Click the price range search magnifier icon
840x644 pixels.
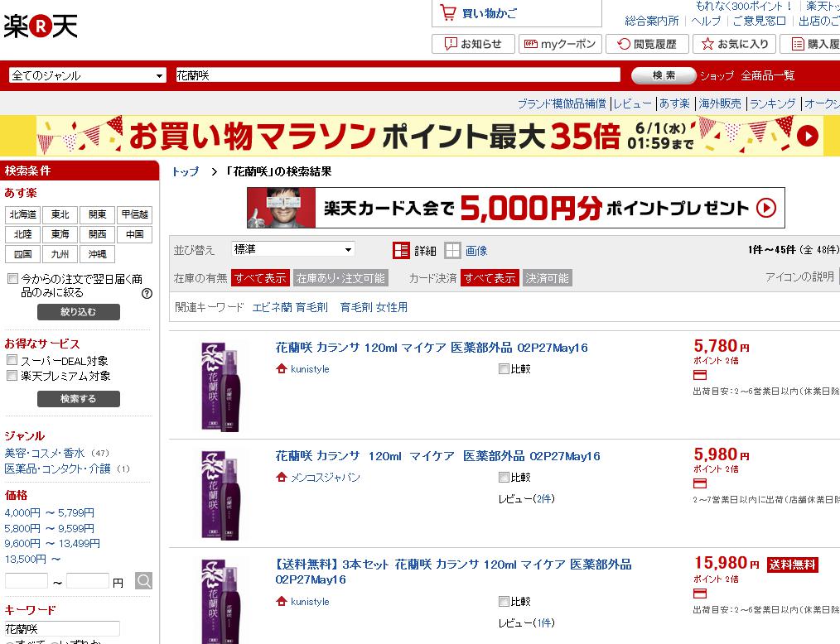point(143,581)
